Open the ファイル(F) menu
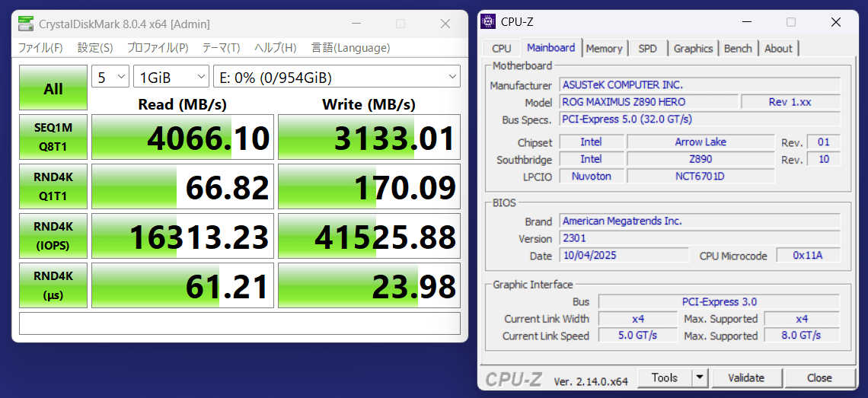Image resolution: width=868 pixels, height=398 pixels. [40, 48]
